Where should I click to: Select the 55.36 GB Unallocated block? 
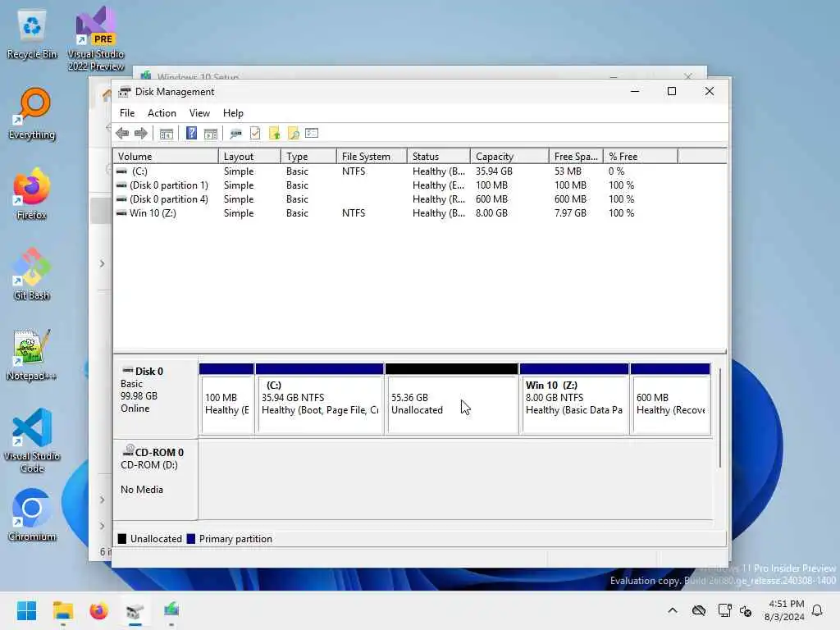point(452,399)
